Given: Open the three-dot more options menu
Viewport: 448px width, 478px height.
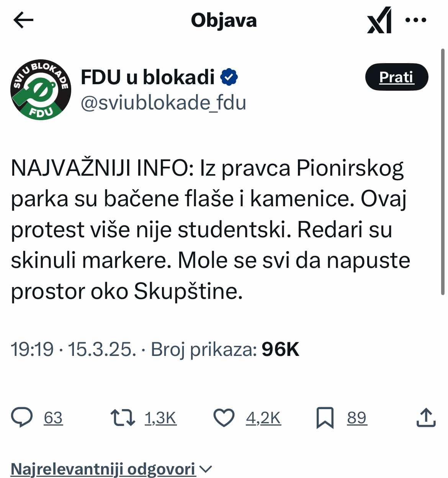Looking at the screenshot, I should click(x=415, y=20).
